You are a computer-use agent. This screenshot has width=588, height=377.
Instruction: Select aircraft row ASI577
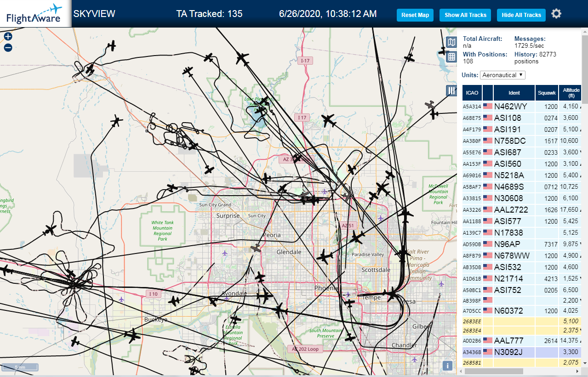coord(522,221)
